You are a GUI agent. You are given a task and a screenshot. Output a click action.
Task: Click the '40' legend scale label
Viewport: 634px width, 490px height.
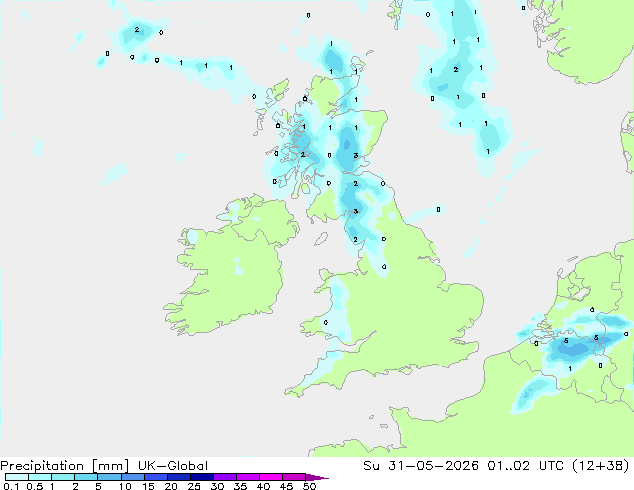click(x=263, y=486)
